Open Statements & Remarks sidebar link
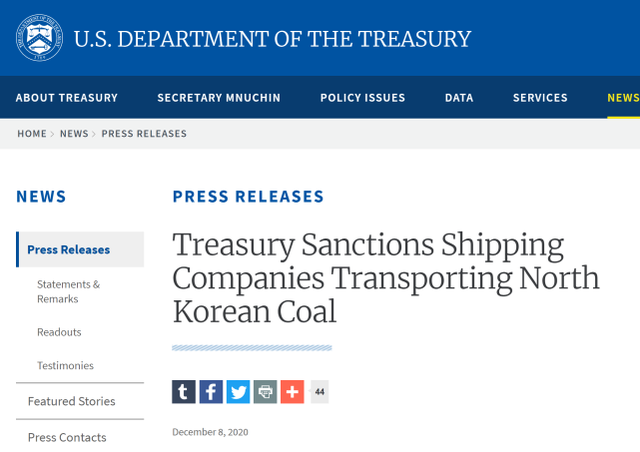This screenshot has height=452, width=640. pyautogui.click(x=69, y=291)
